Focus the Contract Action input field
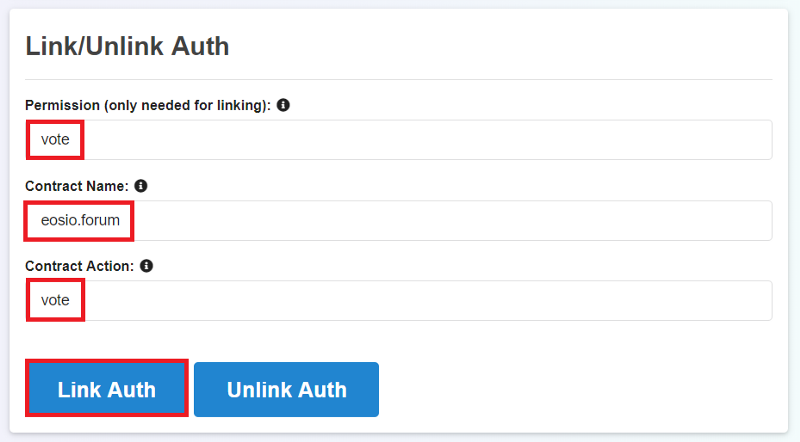 tap(398, 301)
